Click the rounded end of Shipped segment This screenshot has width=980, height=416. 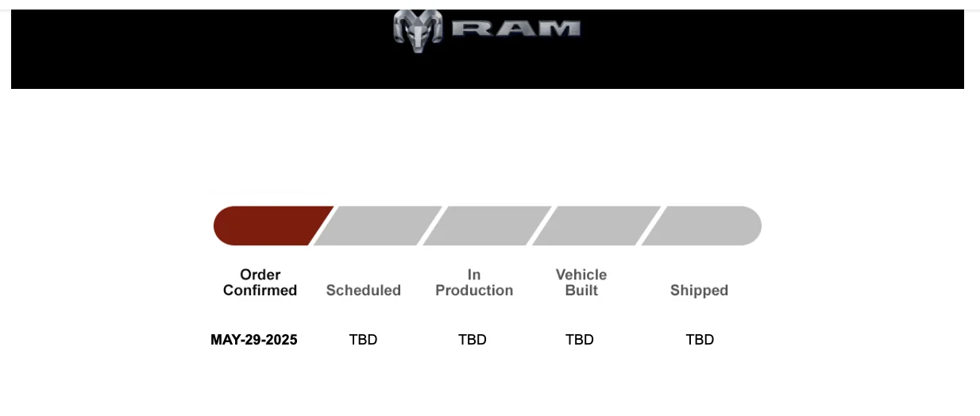click(x=749, y=225)
